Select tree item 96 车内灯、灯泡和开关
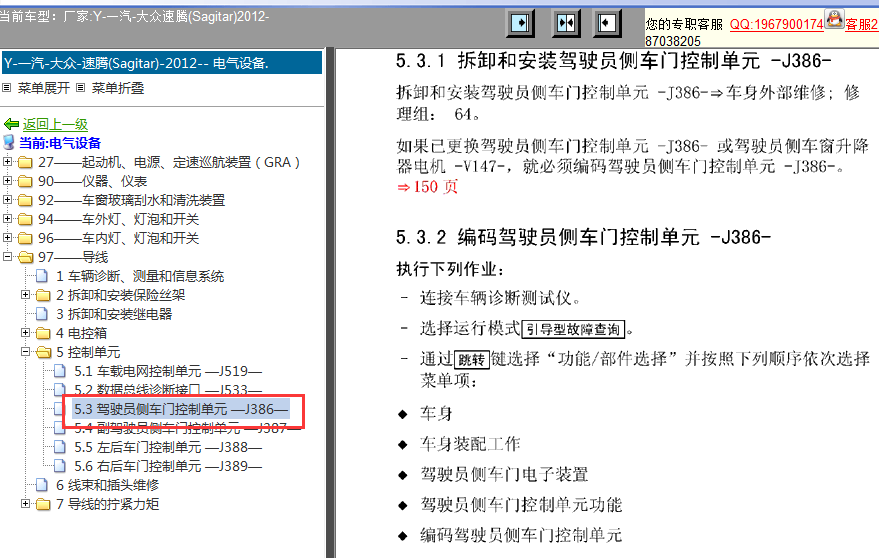 point(118,238)
